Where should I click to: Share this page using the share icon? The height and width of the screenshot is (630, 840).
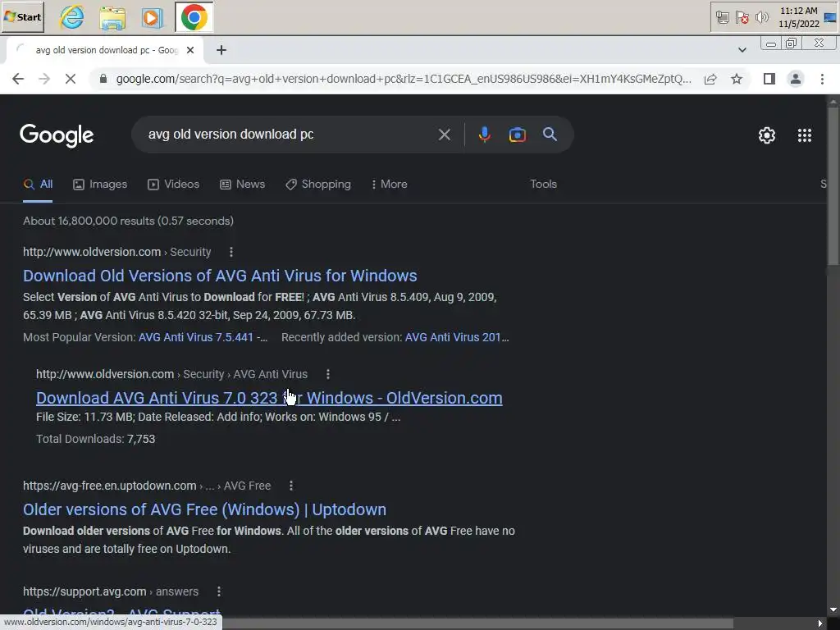pyautogui.click(x=710, y=80)
